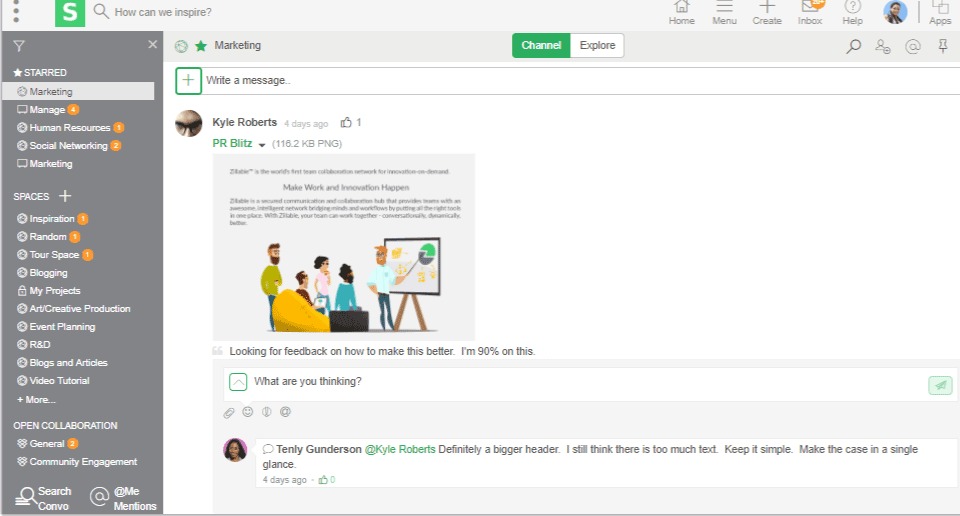Expand the + More... spaces list
Image resolution: width=960 pixels, height=516 pixels.
click(36, 400)
